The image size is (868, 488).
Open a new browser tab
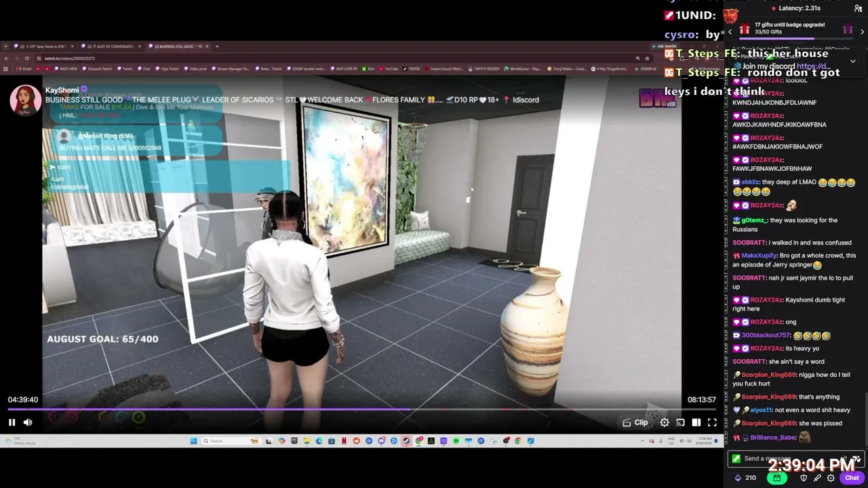point(217,46)
